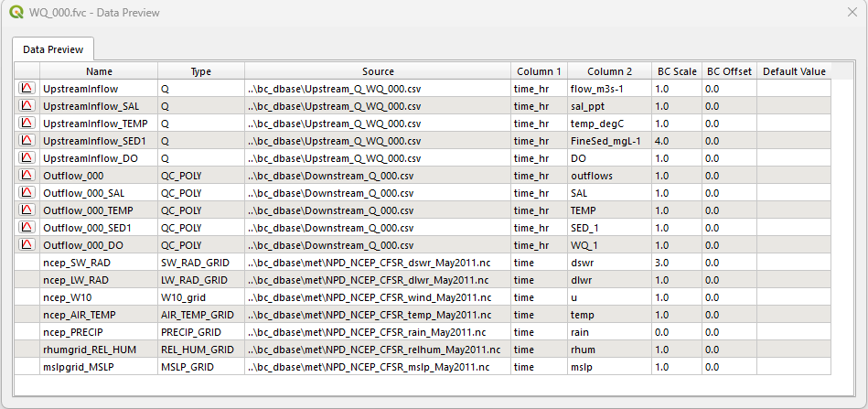This screenshot has height=409, width=868.
Task: Click the Column 1 header
Action: pyautogui.click(x=539, y=71)
